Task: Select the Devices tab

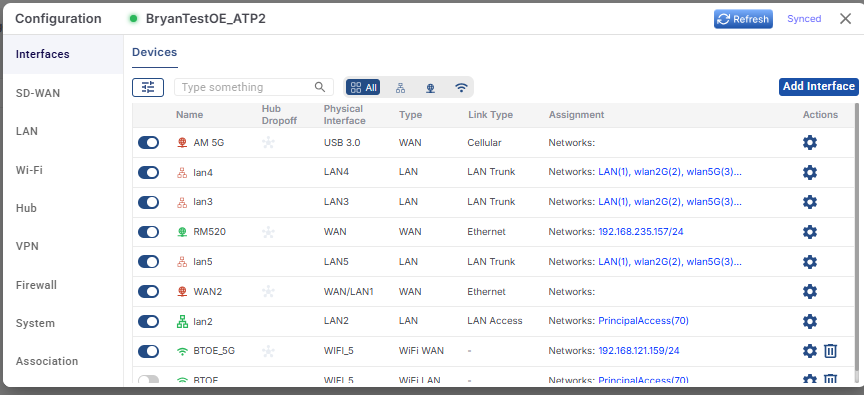Action: [155, 52]
